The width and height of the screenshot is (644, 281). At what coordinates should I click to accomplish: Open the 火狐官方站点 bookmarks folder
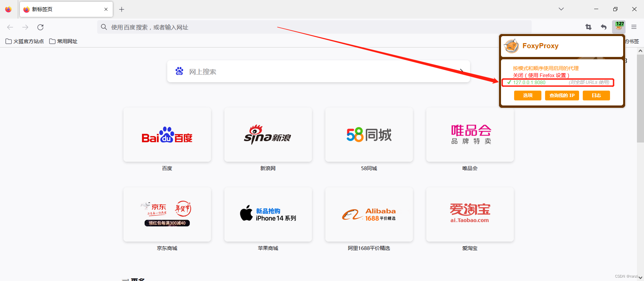coord(25,41)
